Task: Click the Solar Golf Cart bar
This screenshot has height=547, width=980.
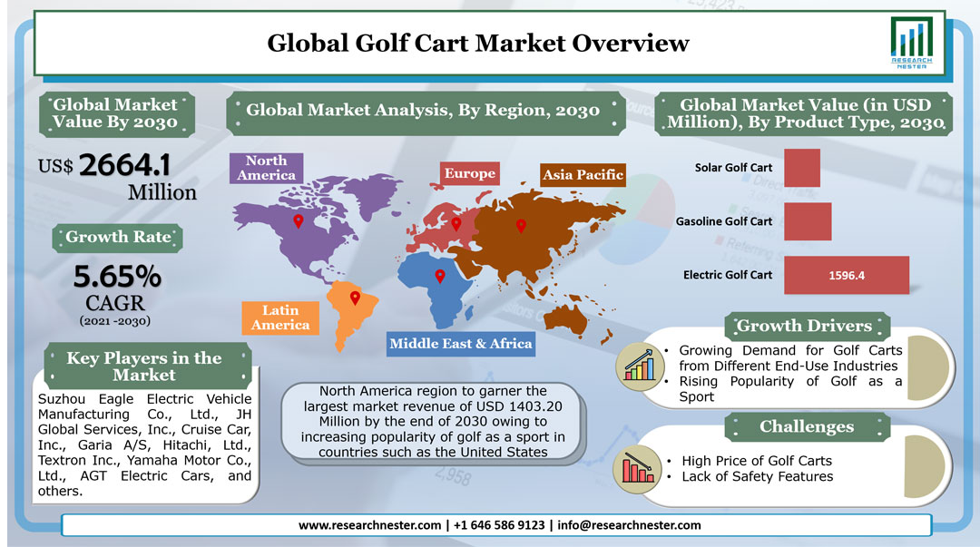Action: click(802, 168)
